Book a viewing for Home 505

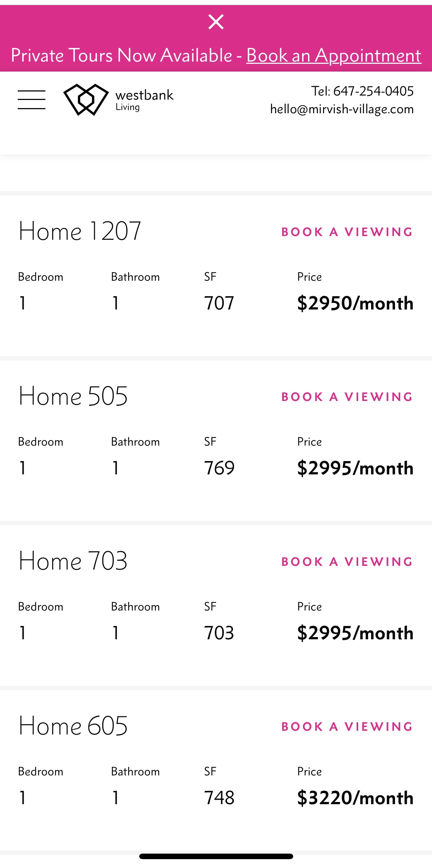(347, 397)
